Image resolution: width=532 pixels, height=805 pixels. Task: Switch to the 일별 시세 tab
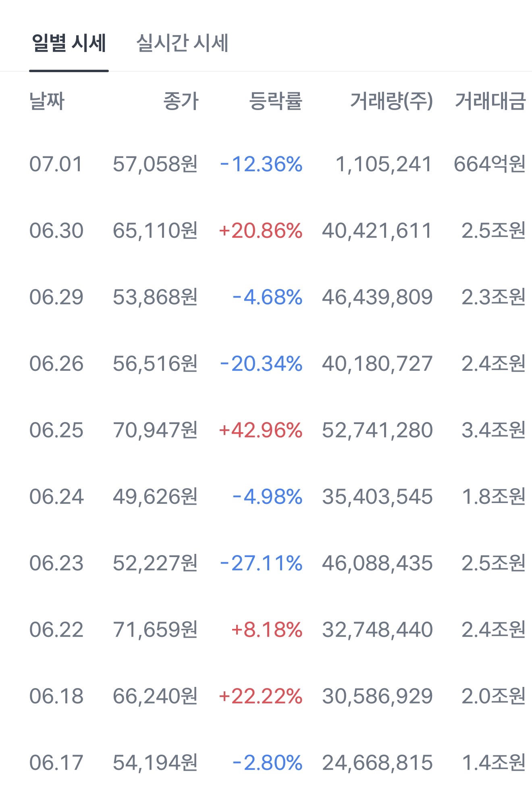[69, 43]
